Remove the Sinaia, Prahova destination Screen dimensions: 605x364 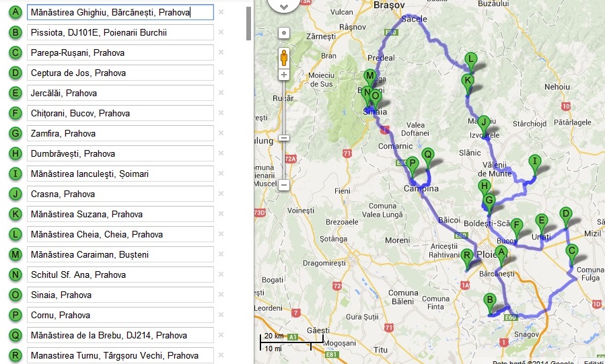tap(221, 295)
